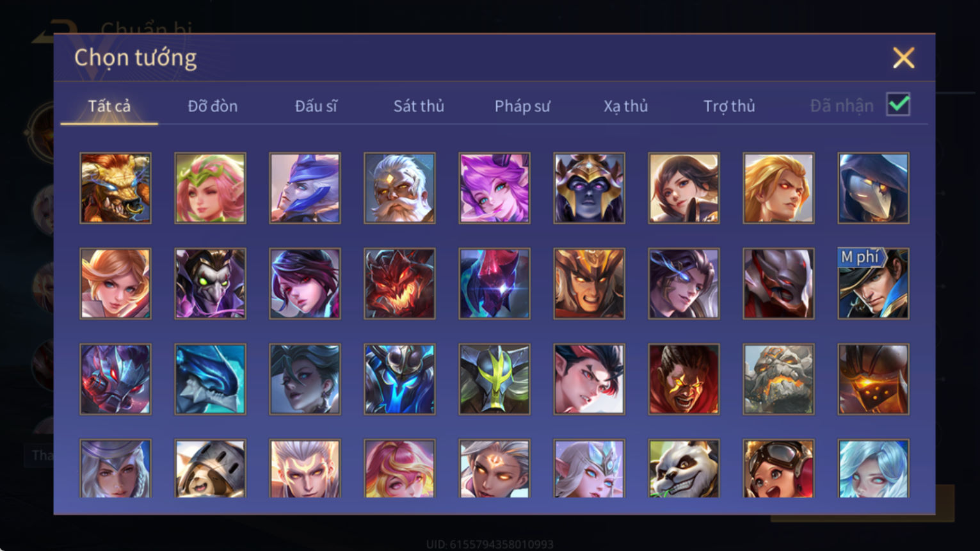Switch to 'Trợ thủ' tab
This screenshot has width=980, height=551.
click(729, 106)
